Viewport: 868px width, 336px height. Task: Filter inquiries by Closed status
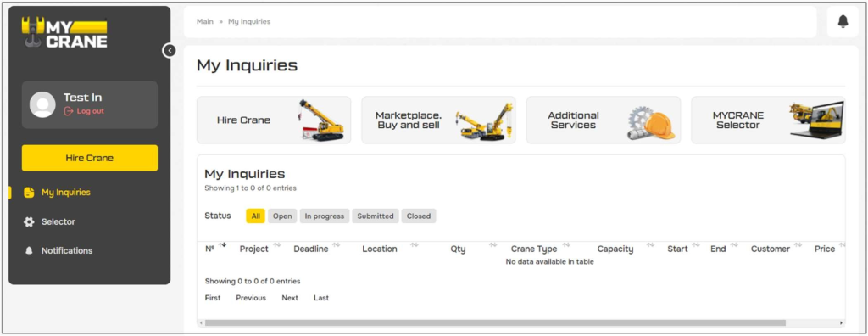[x=419, y=216]
